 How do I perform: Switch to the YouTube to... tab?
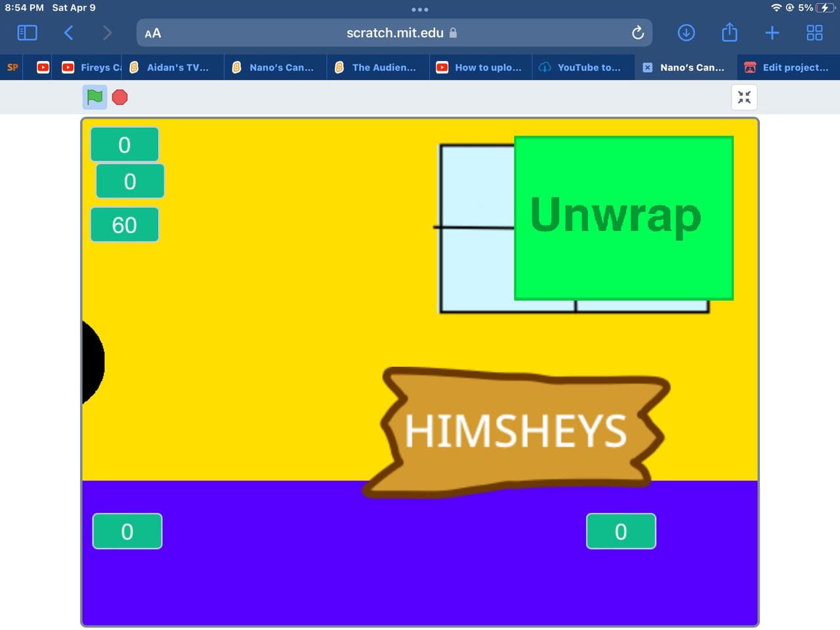583,68
